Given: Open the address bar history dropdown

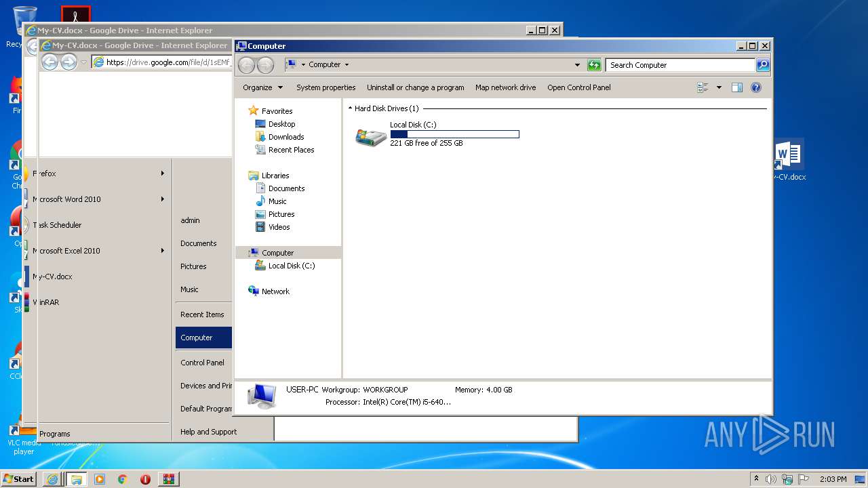Looking at the screenshot, I should [577, 65].
